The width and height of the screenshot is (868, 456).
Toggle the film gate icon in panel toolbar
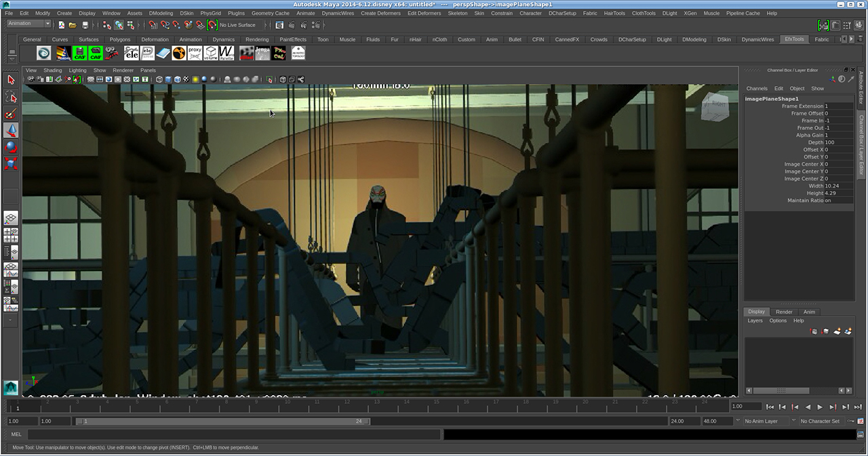[100, 79]
